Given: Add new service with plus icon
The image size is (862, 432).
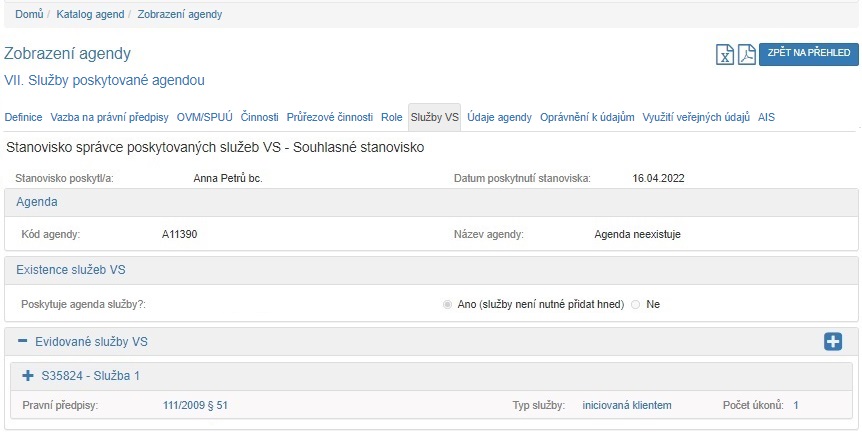Looking at the screenshot, I should point(832,342).
